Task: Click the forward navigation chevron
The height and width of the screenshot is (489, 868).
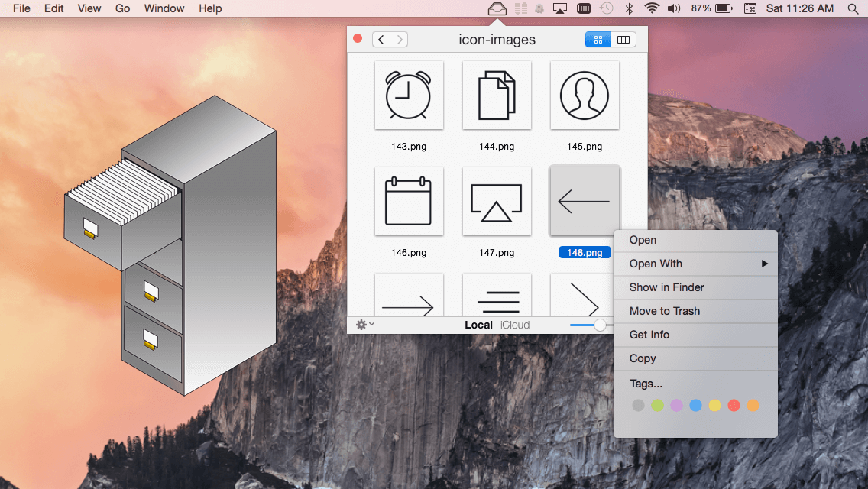Action: click(x=400, y=39)
